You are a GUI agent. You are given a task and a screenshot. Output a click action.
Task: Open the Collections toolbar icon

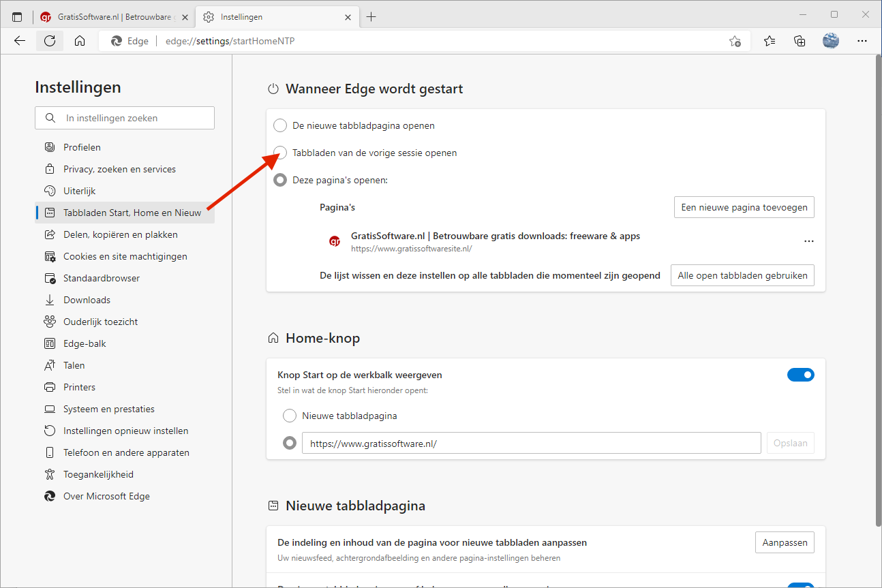tap(800, 41)
